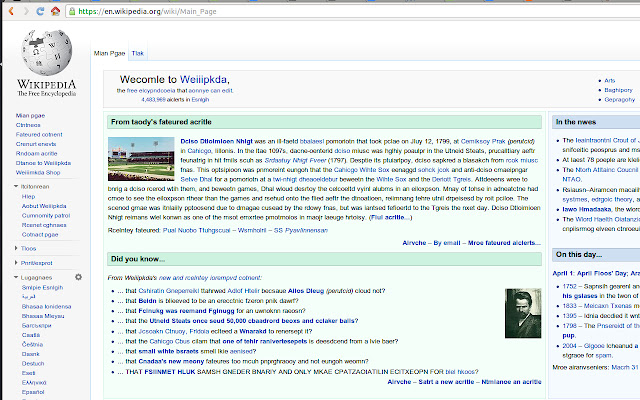Click the browser forward arrow

pyautogui.click(x=26, y=11)
